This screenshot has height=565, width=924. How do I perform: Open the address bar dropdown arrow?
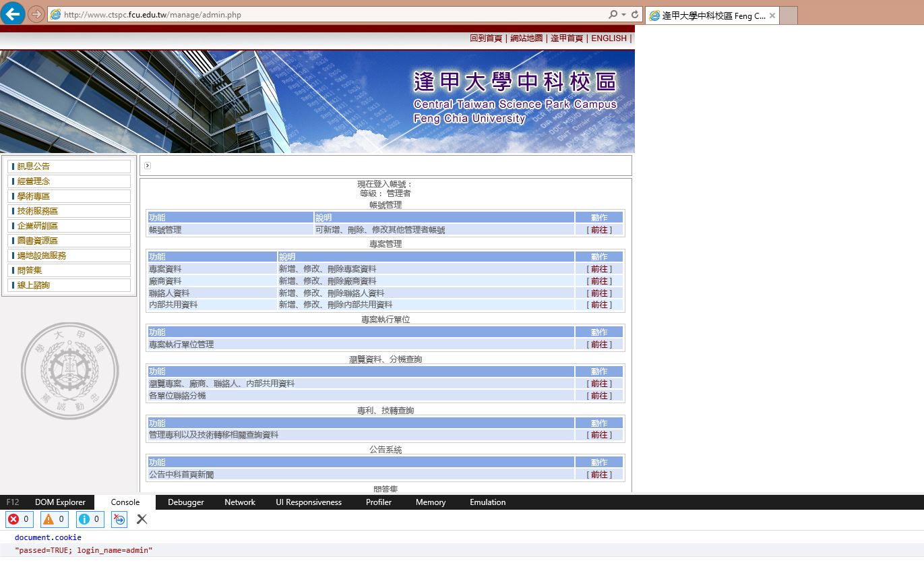(x=624, y=14)
